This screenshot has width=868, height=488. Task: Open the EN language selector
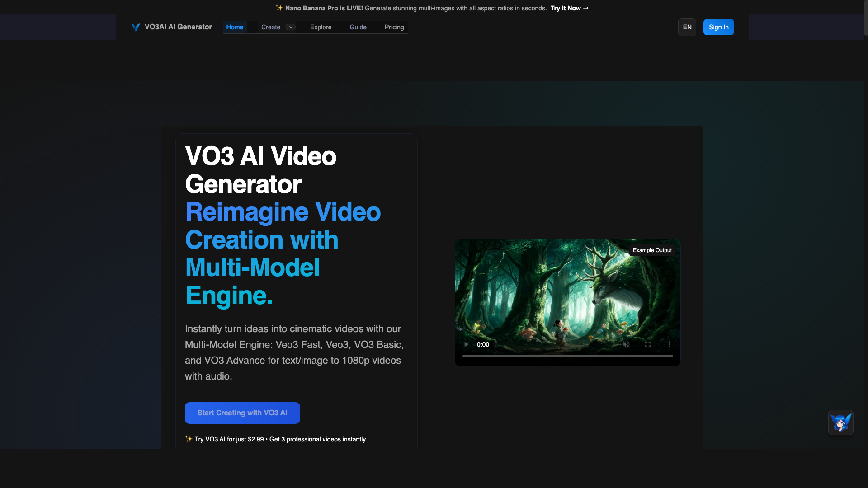point(687,27)
